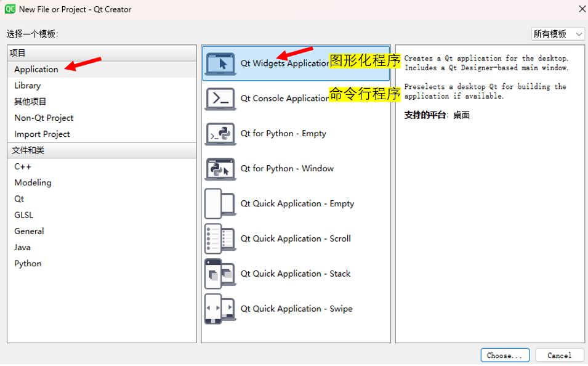This screenshot has height=366, width=588.
Task: Select Qt Quick Application - Swipe label
Action: pos(297,309)
